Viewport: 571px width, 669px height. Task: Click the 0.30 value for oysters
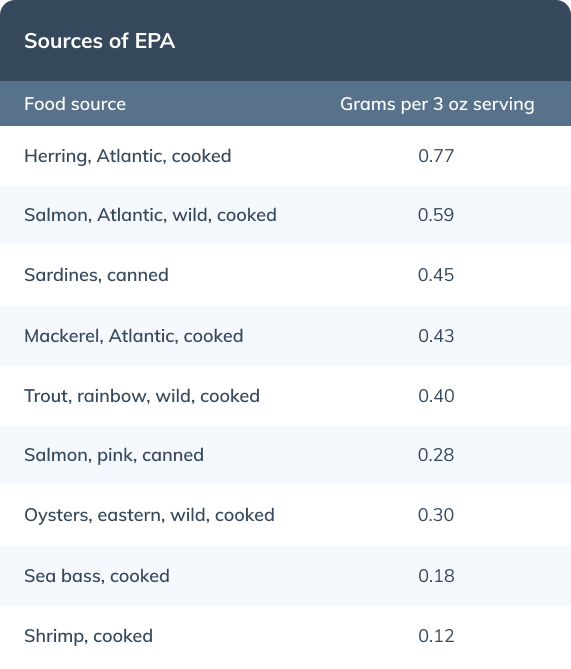(436, 515)
